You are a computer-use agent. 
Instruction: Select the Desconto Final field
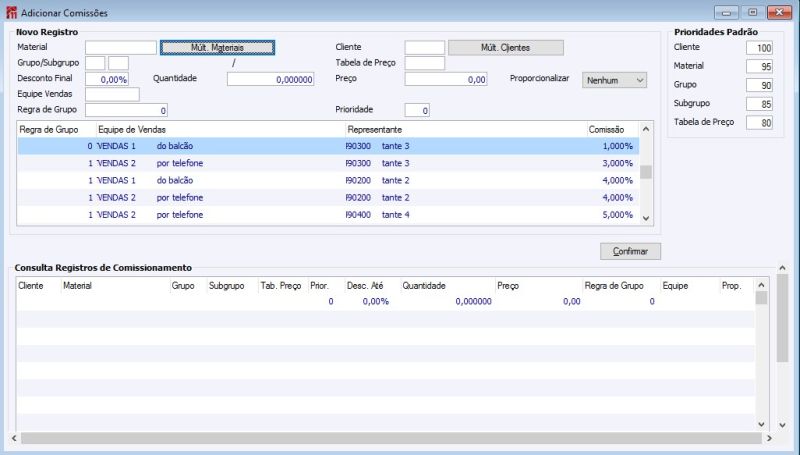[107, 79]
